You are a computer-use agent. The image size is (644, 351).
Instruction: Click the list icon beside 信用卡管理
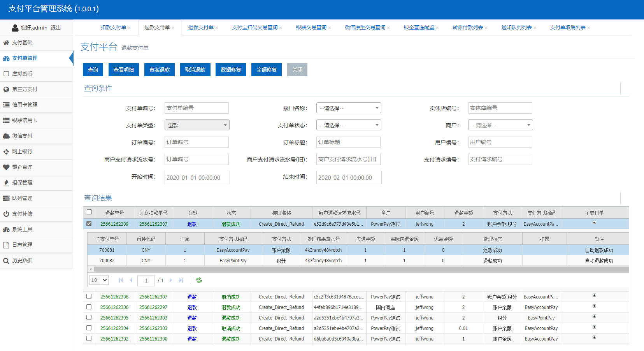(6, 105)
